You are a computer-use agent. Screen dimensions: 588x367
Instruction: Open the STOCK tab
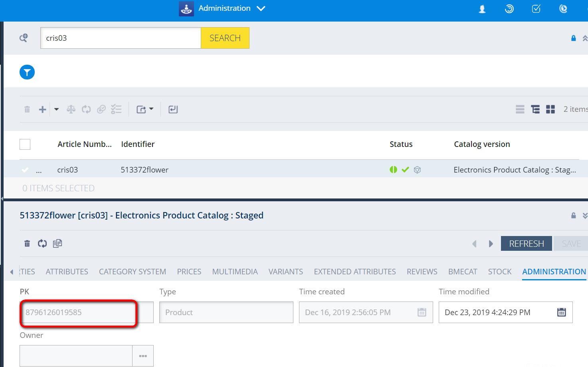pyautogui.click(x=500, y=272)
